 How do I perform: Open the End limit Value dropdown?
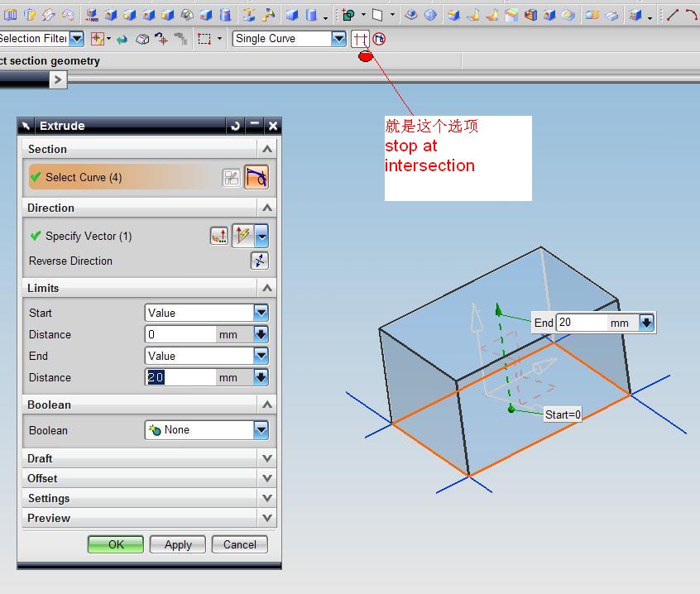pyautogui.click(x=261, y=355)
